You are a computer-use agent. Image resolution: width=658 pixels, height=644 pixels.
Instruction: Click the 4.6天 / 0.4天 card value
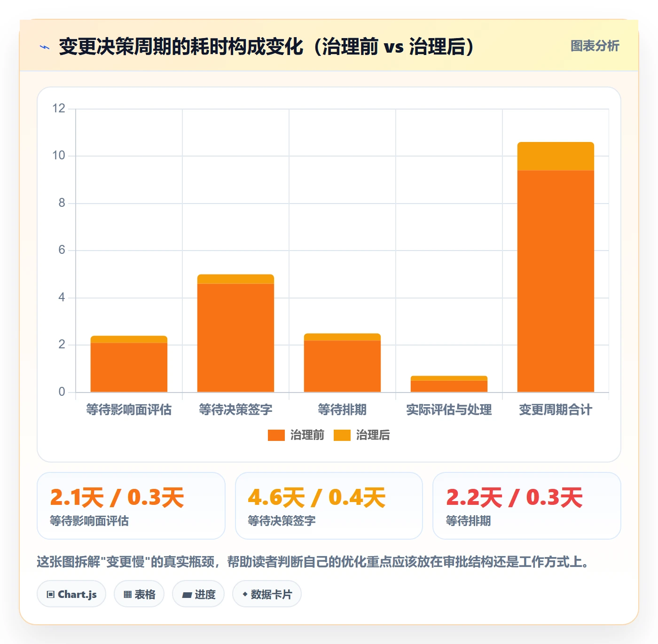pos(317,498)
